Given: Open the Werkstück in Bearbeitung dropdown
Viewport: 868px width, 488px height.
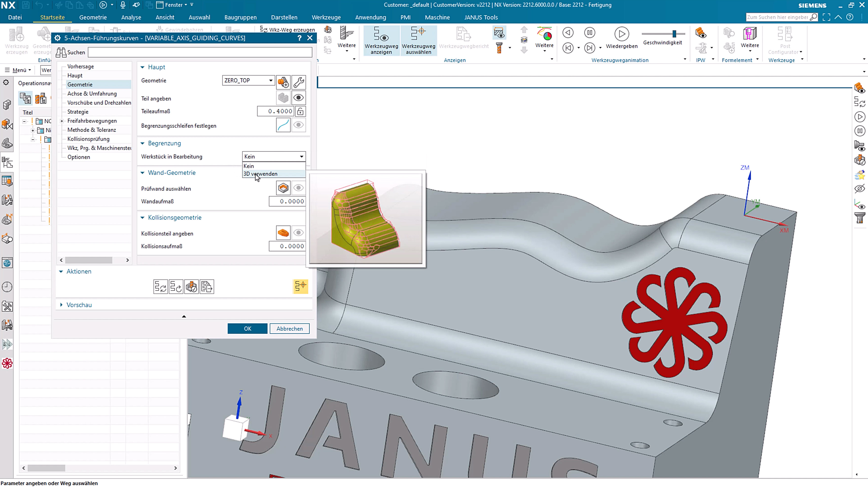Looking at the screenshot, I should pyautogui.click(x=274, y=156).
